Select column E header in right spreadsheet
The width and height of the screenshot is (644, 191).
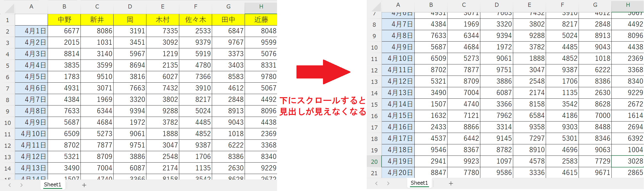(529, 5)
